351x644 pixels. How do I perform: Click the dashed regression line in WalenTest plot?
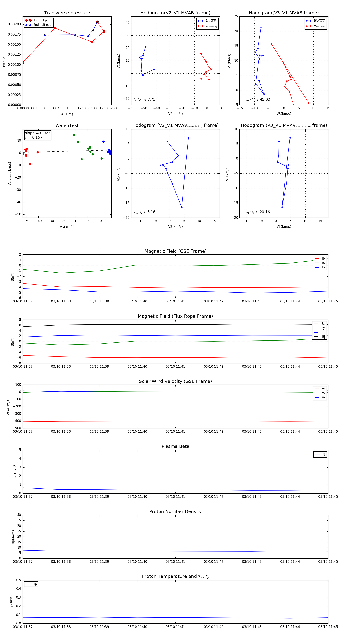(x=67, y=151)
